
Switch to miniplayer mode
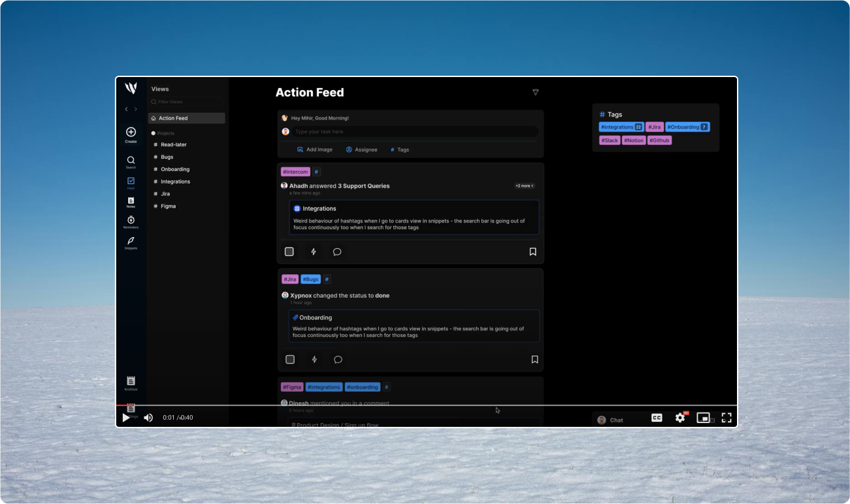point(703,418)
